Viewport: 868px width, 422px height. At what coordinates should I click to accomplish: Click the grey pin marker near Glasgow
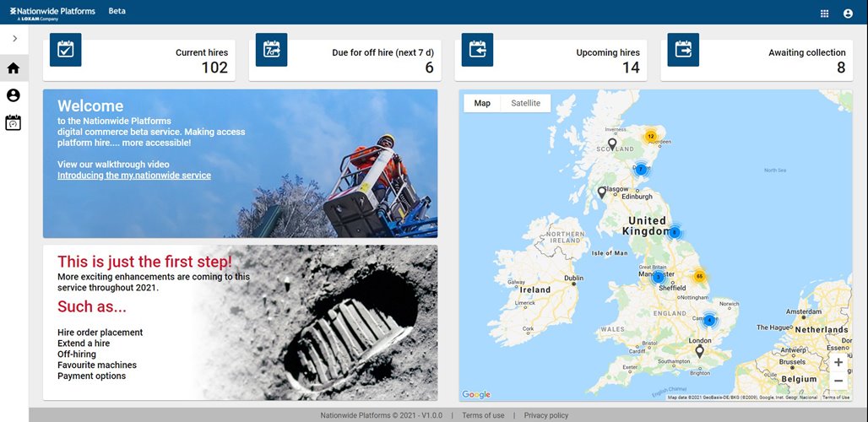[602, 192]
